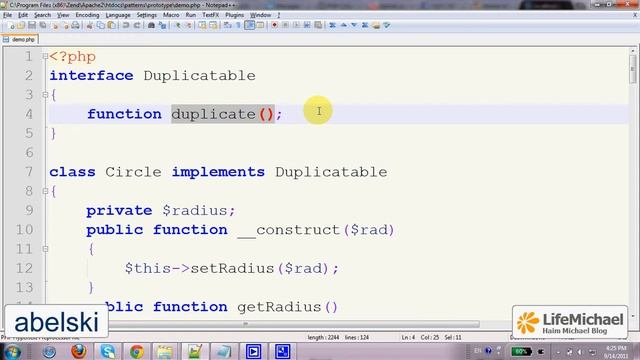Click the interface keyword on line 2

point(91,76)
